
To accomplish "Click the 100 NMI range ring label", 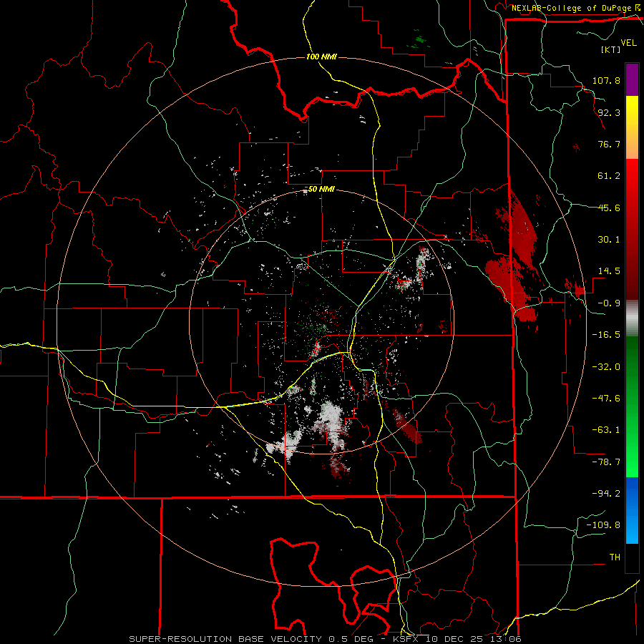I will 321,57.
